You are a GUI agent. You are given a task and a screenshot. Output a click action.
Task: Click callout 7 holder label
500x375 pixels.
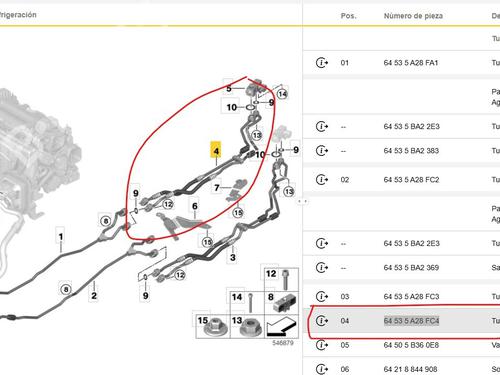[217, 188]
